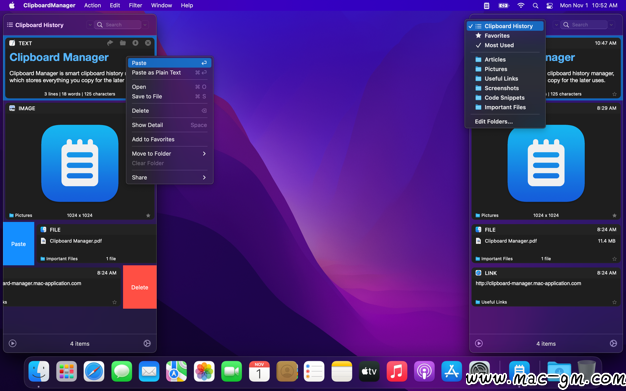Click the TEXT type icon in left panel
Viewport: 626px width, 391px height.
tap(12, 43)
